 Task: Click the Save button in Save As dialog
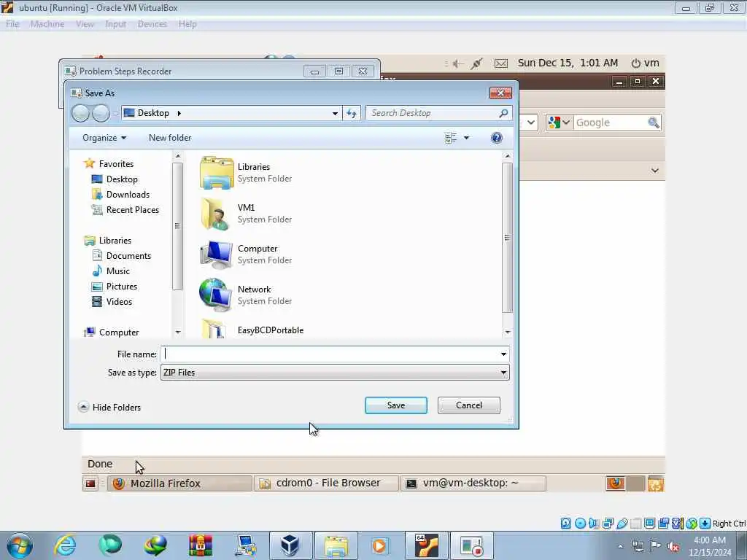[x=396, y=405]
